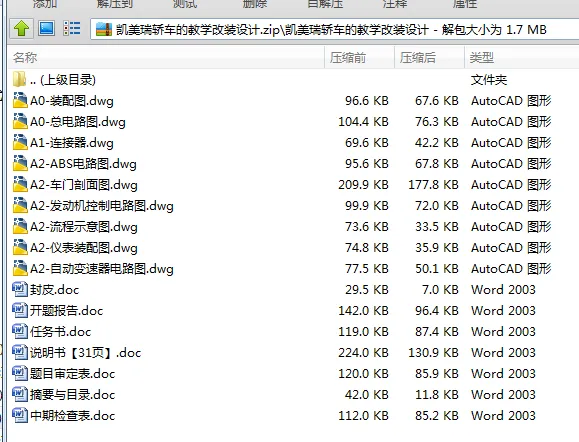Click 文件夹 type of parent directory
The width and height of the screenshot is (579, 442).
pyautogui.click(x=489, y=80)
